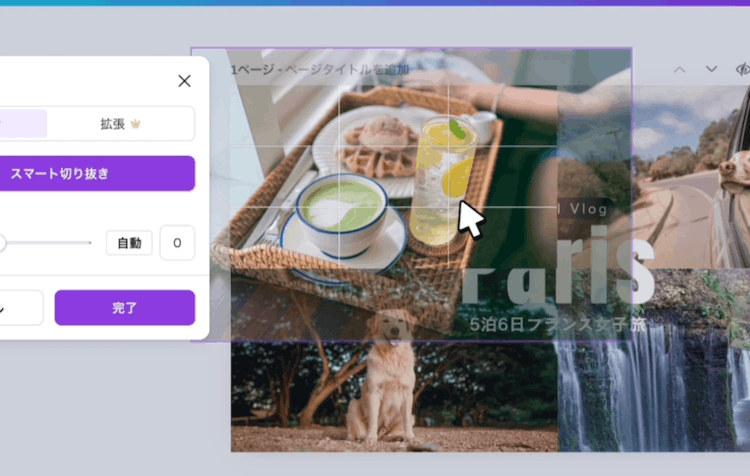Click the スマート切り抜き button
Viewport: 750px width, 476px height.
click(x=97, y=173)
